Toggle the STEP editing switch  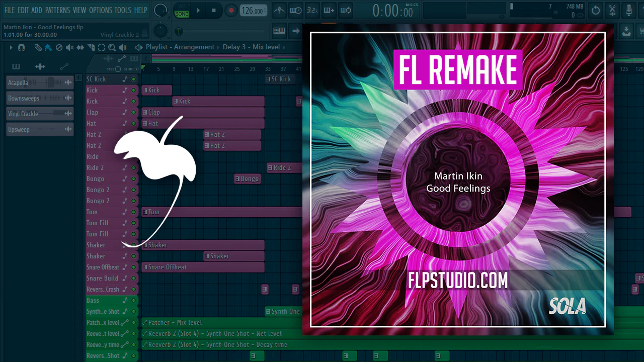pos(118,69)
